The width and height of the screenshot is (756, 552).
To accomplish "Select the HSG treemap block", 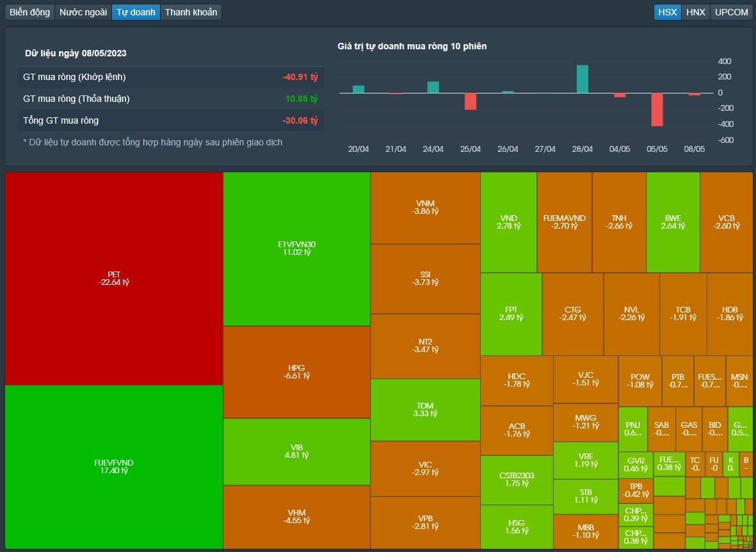I will coord(517,527).
